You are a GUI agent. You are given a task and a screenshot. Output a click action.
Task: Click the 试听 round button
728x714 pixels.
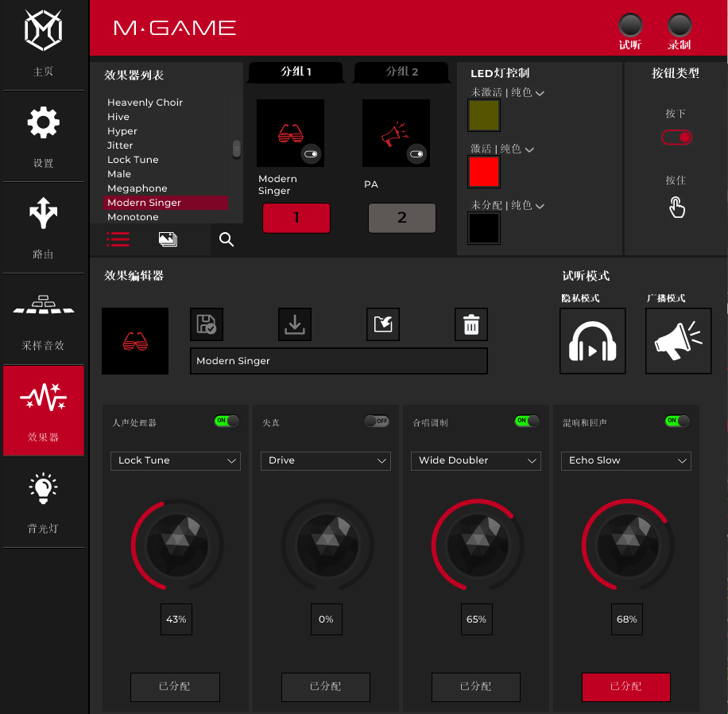click(x=630, y=25)
